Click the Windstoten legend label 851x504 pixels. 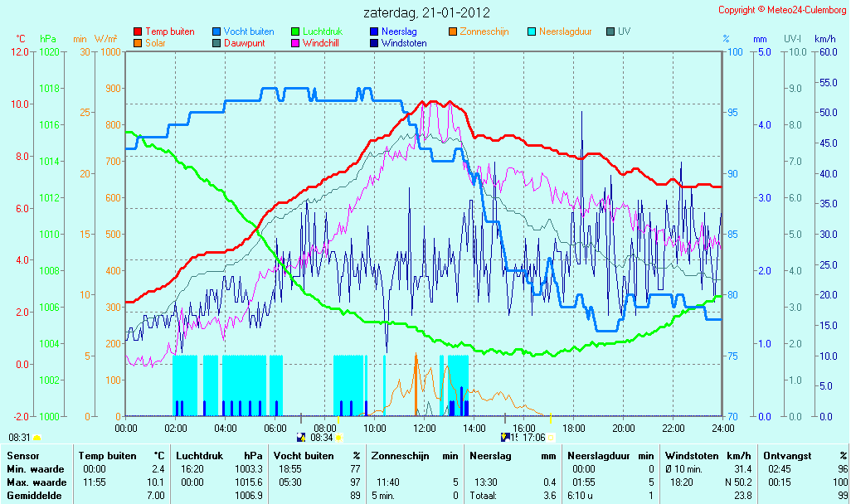tap(404, 43)
